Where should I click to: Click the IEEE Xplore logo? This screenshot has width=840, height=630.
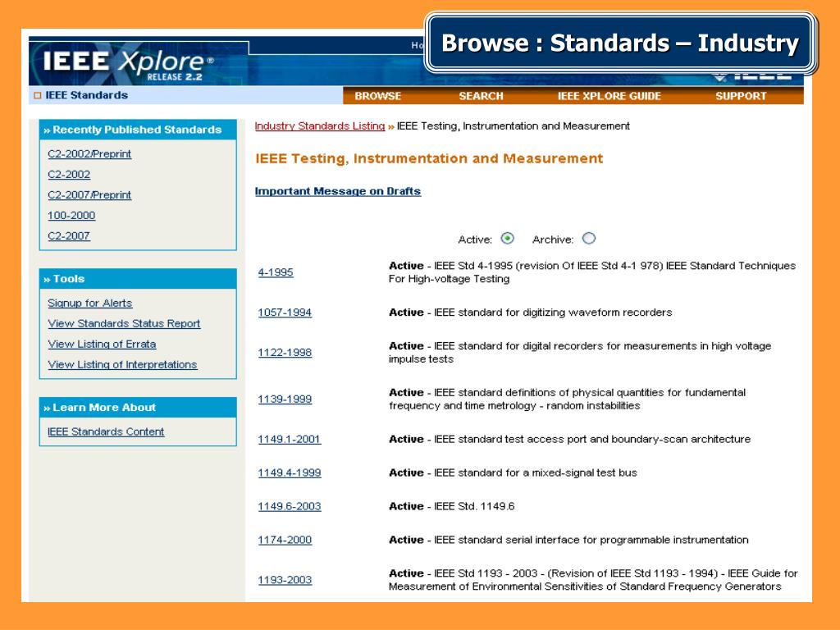(129, 64)
